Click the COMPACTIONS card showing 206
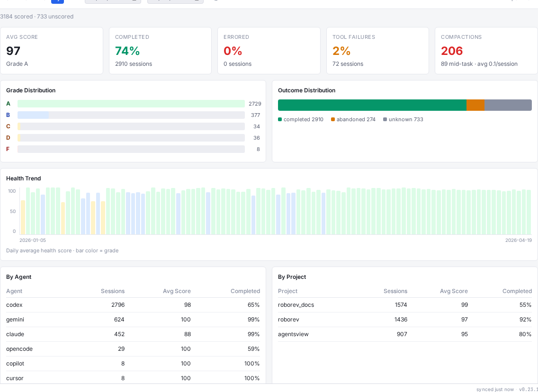This screenshot has width=538, height=392. 486,51
